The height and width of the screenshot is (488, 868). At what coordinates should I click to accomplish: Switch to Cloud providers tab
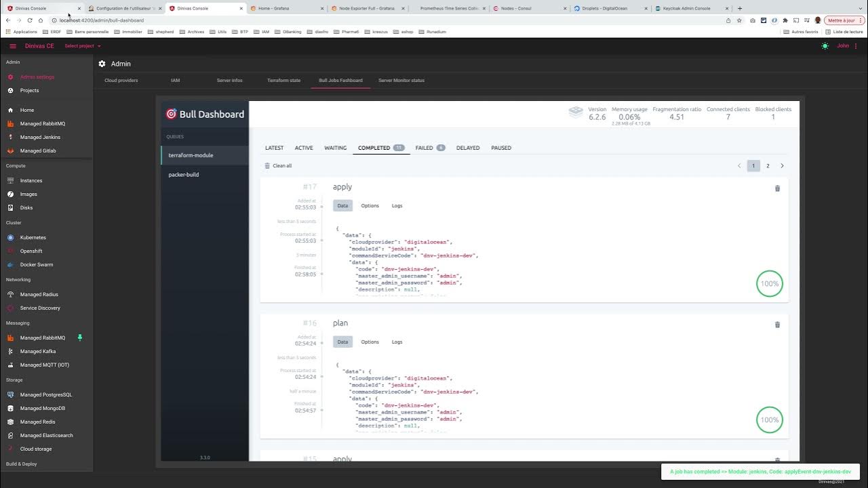(121, 80)
